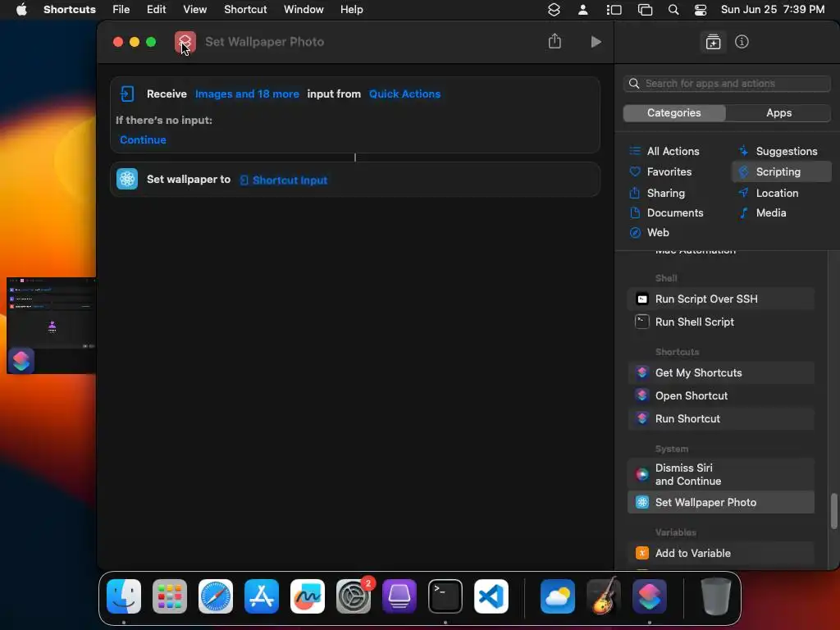Select Run Script Over SSH action
The height and width of the screenshot is (630, 840).
tap(720, 299)
